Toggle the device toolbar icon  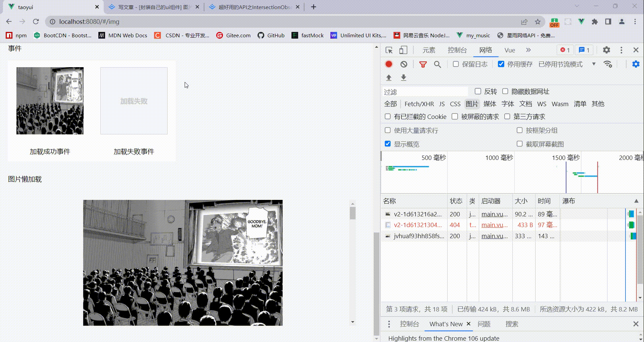point(403,50)
